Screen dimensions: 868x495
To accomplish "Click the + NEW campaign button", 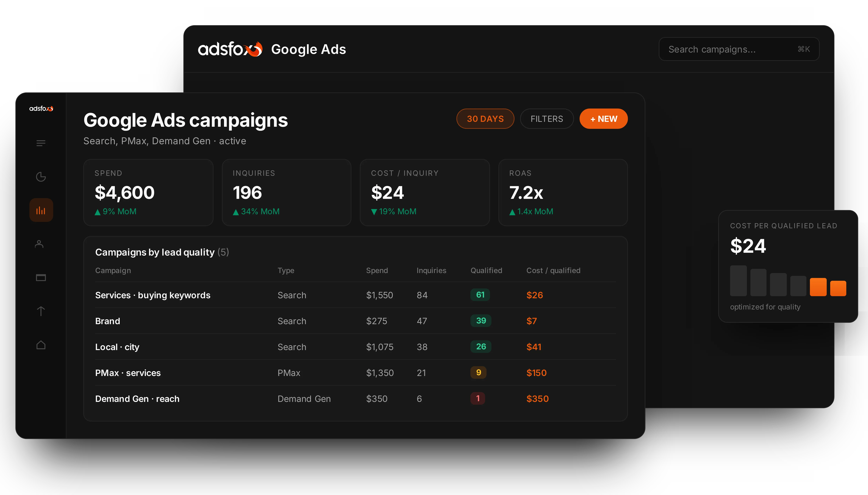I will (x=604, y=119).
